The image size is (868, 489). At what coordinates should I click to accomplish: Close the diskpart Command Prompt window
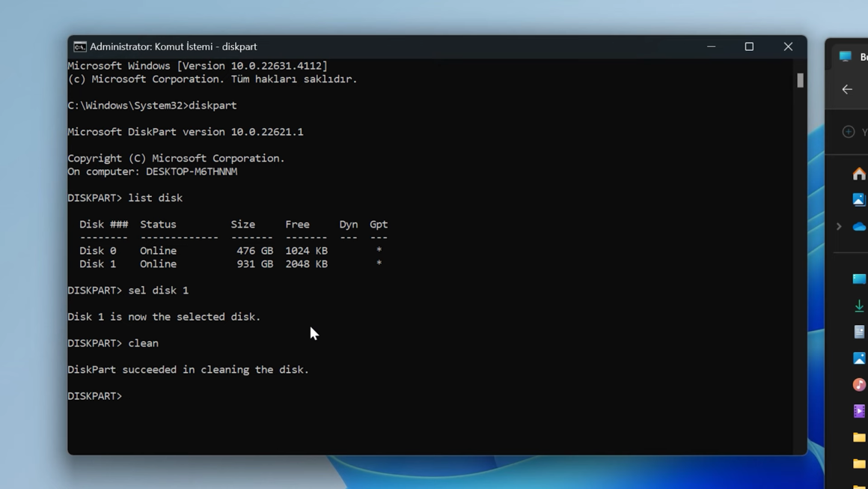788,46
